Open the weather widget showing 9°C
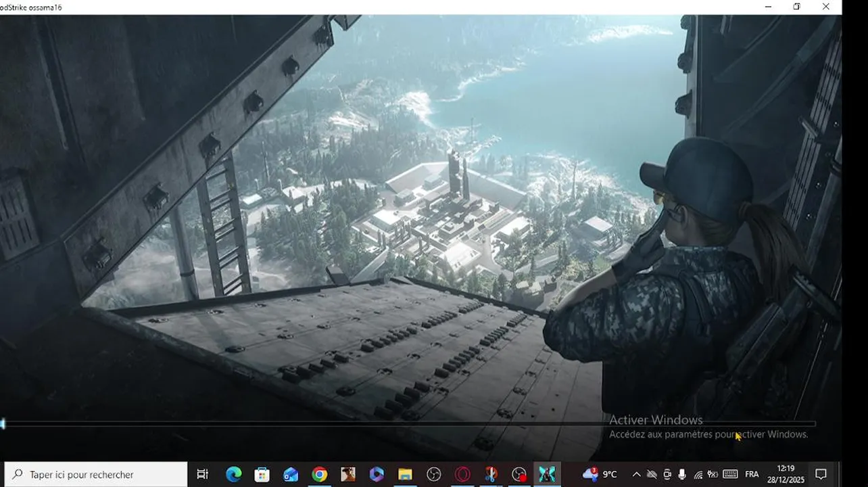The height and width of the screenshot is (487, 868). [600, 475]
